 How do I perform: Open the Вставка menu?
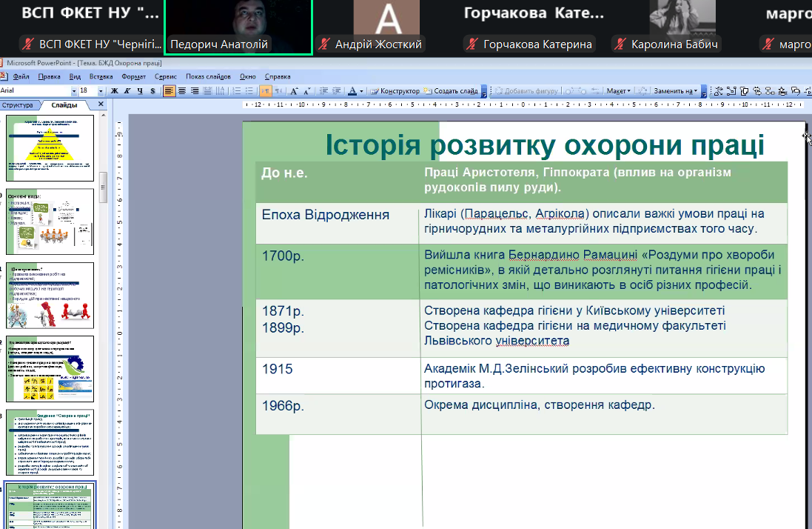(x=101, y=76)
